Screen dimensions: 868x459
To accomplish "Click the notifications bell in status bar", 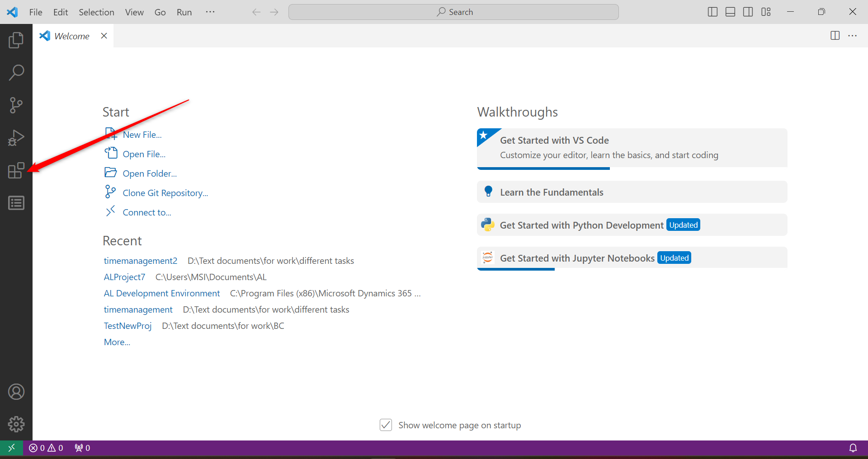I will [x=853, y=448].
